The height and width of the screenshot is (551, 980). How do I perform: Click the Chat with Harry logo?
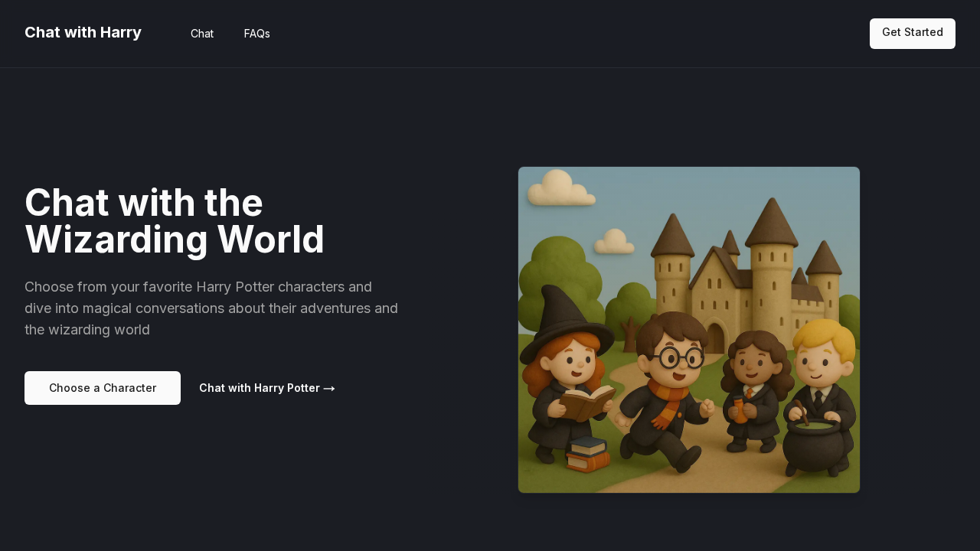pyautogui.click(x=83, y=32)
